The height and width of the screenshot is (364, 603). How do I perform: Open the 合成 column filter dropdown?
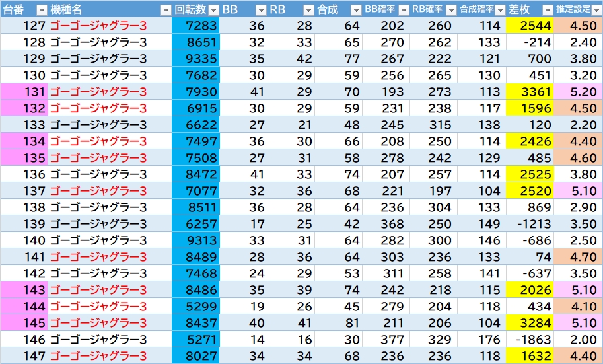(356, 10)
